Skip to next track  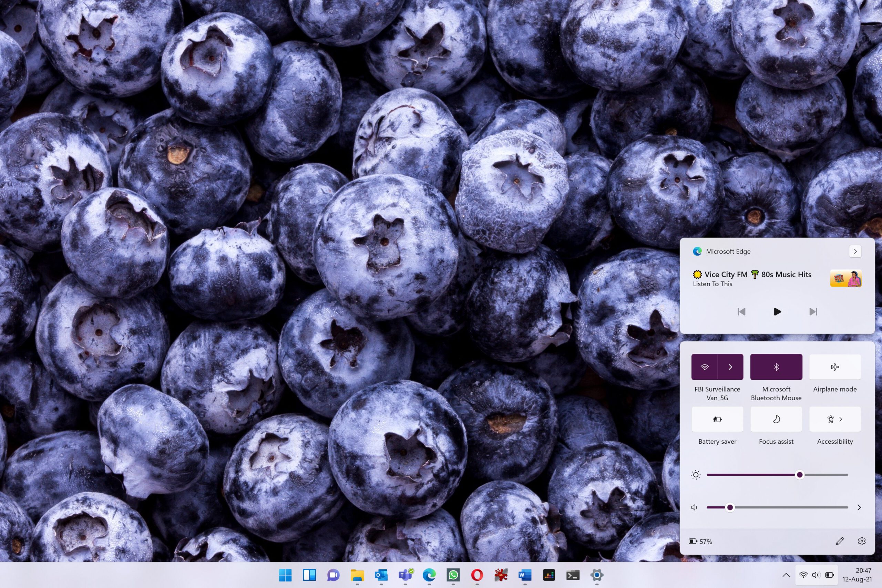(x=813, y=312)
